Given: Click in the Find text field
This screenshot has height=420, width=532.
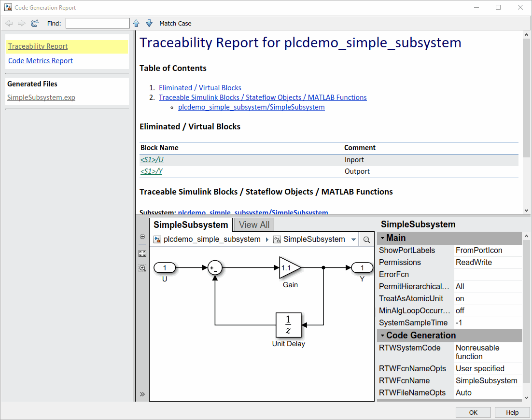Looking at the screenshot, I should (98, 23).
